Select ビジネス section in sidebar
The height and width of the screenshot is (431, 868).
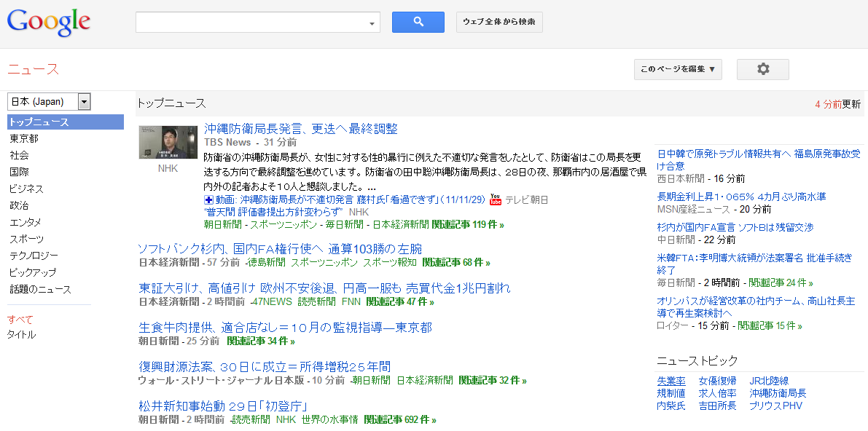tap(26, 189)
